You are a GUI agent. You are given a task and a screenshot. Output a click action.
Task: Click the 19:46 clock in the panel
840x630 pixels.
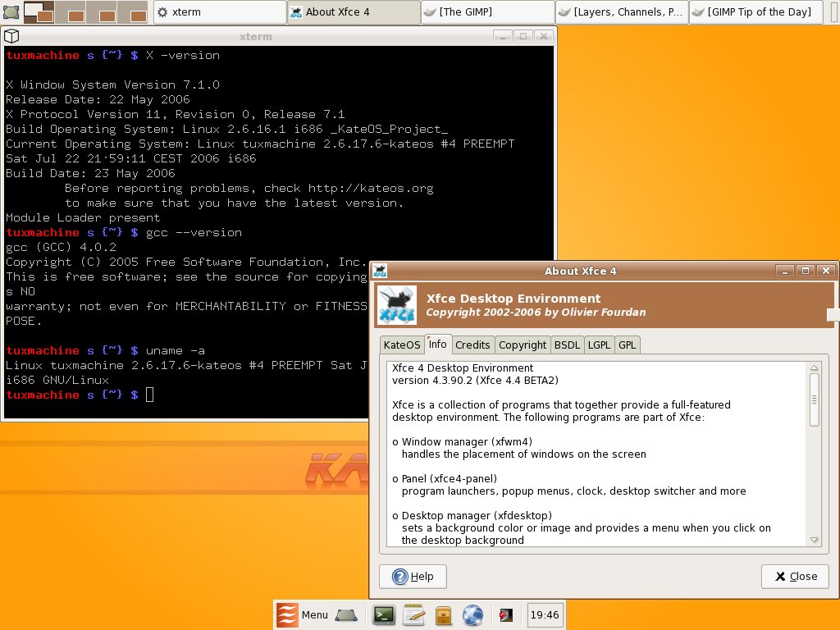click(545, 615)
